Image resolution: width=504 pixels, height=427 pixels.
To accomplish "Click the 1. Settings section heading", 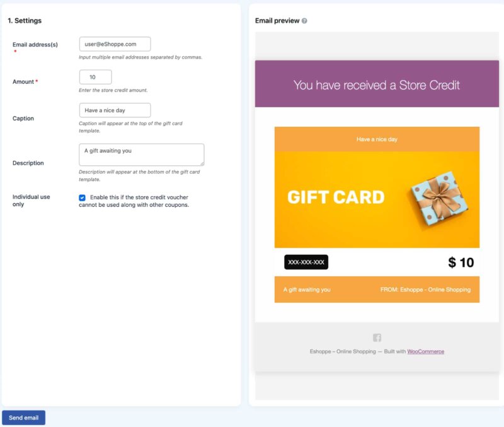I will pos(25,20).
